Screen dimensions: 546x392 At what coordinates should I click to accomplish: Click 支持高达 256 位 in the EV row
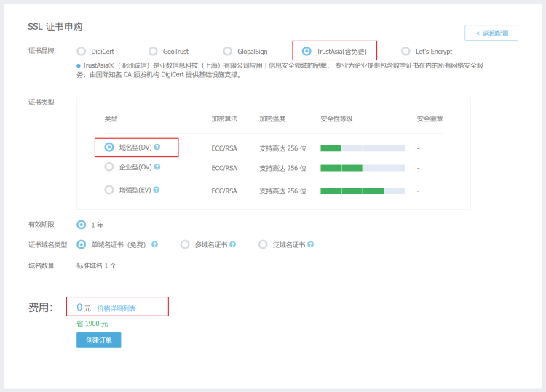click(x=282, y=191)
